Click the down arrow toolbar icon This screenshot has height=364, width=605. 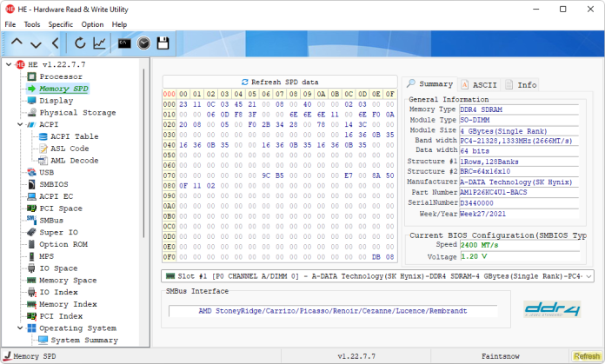pos(36,43)
